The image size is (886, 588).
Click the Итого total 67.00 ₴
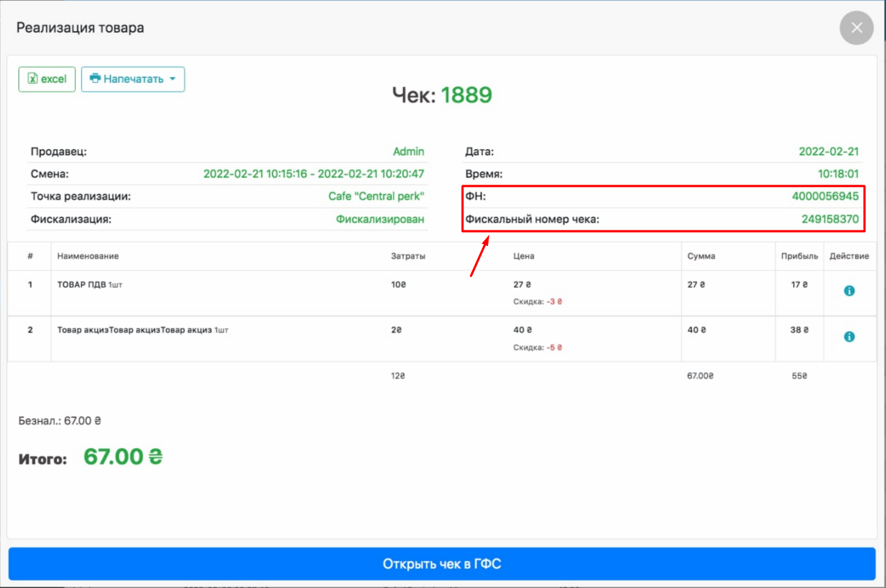[x=123, y=457]
